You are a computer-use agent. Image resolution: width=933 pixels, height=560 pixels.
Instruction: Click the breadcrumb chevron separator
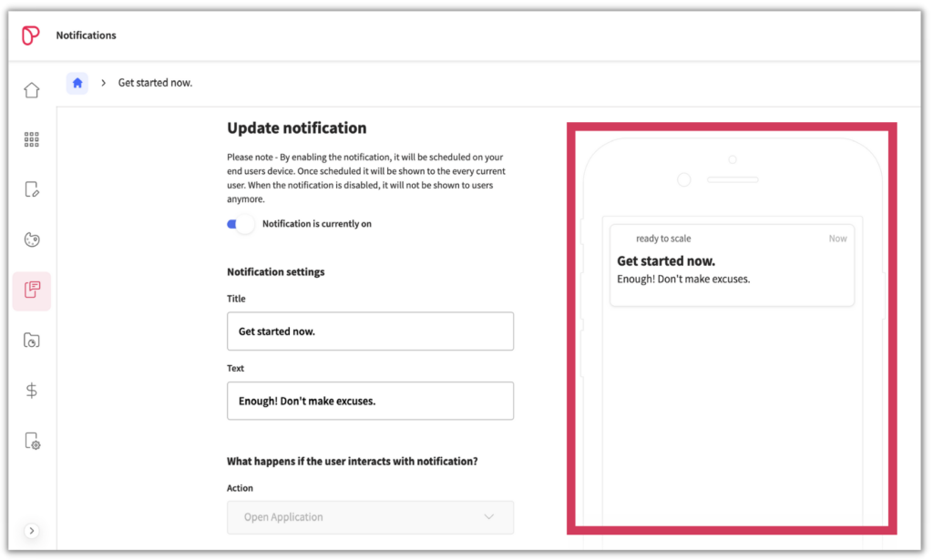[x=104, y=83]
